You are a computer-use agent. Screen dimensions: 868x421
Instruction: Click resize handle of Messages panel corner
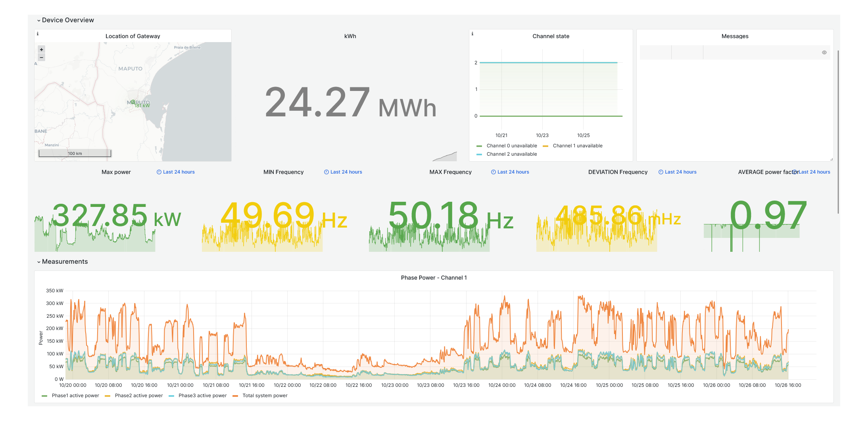[831, 159]
